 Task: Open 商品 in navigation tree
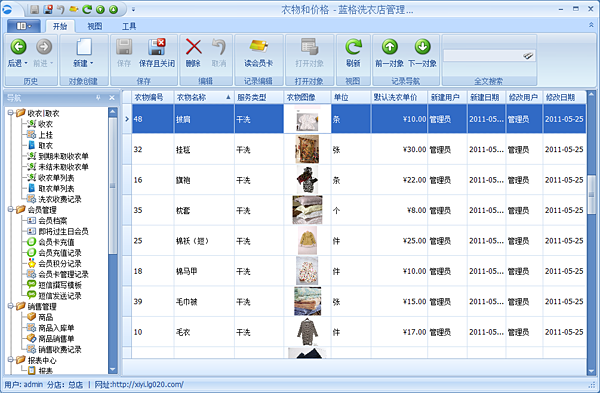click(45, 317)
